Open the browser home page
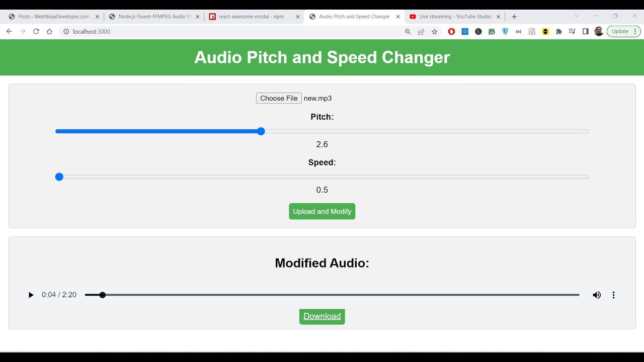 pyautogui.click(x=49, y=32)
